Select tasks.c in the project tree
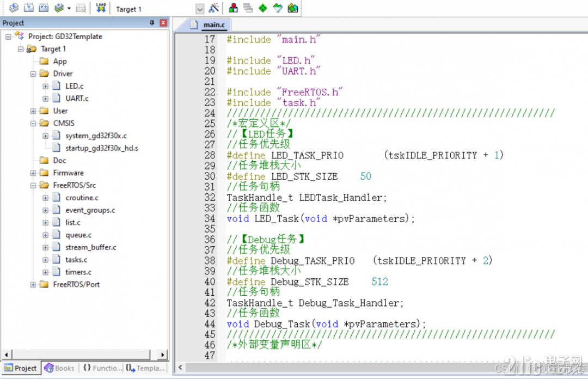588x379 pixels. pyautogui.click(x=76, y=260)
